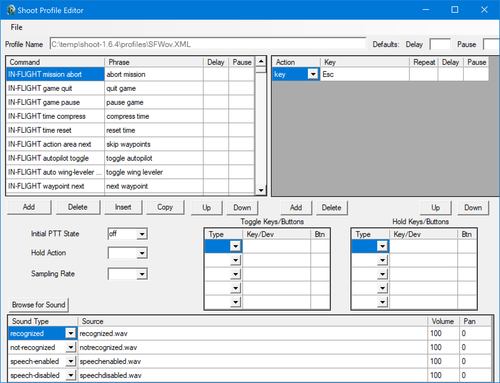This screenshot has width=500, height=383.
Task: Click Up button under command list
Action: (x=206, y=208)
